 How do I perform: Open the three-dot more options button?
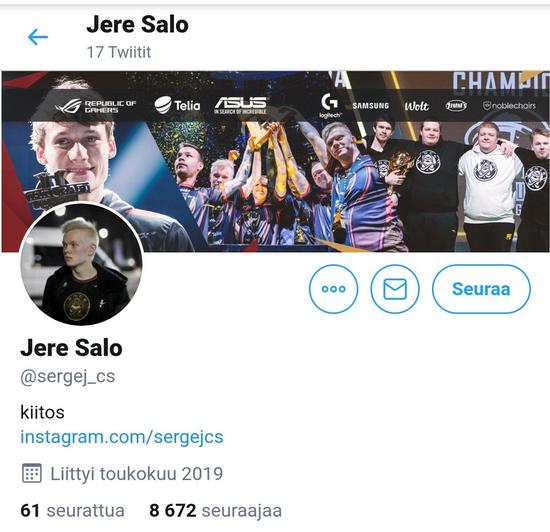pos(333,289)
